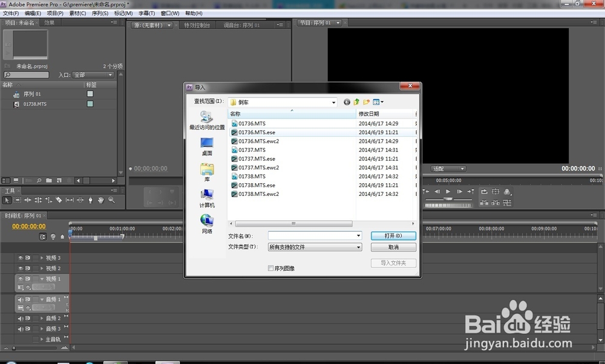Toggle label checkbox for 01738.MTS item
This screenshot has width=605, height=364.
click(x=90, y=104)
